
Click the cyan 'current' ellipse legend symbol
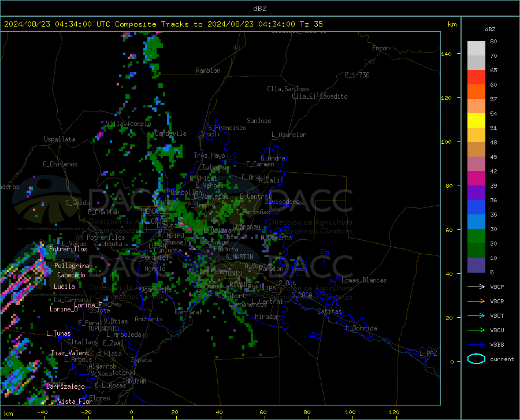click(476, 359)
